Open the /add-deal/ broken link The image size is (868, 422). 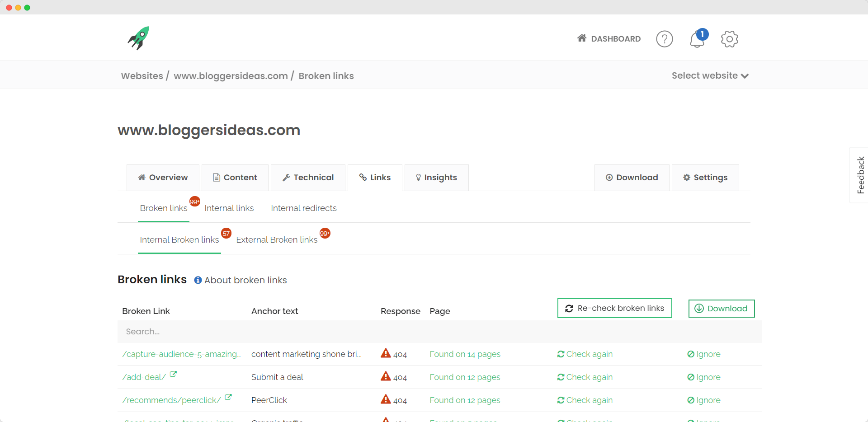tap(144, 377)
